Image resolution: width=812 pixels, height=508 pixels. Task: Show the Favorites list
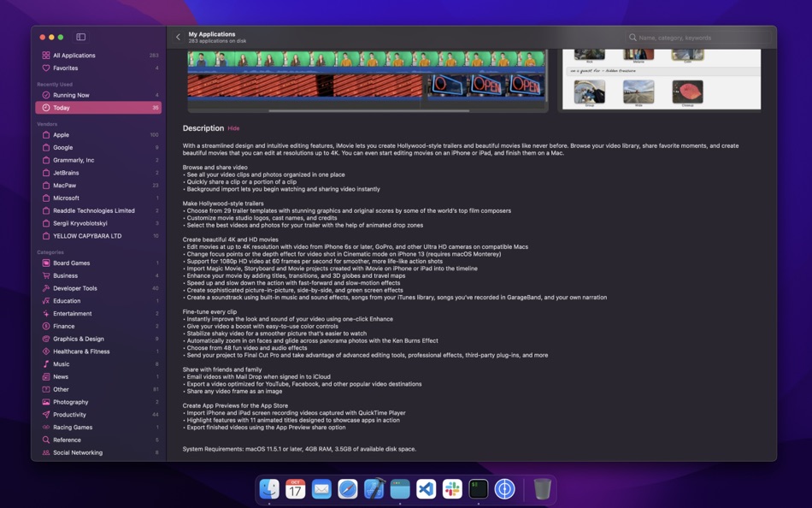click(98, 68)
